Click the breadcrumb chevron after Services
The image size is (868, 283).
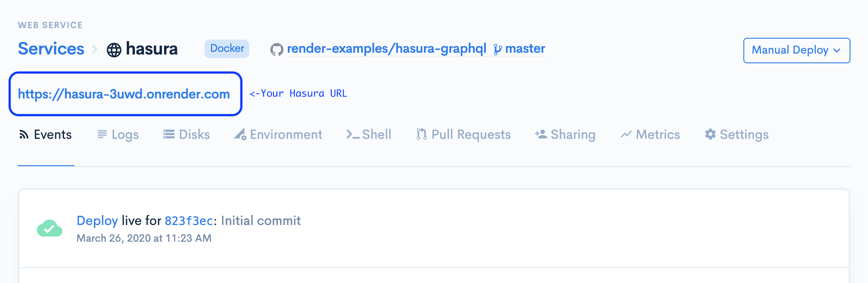[x=95, y=49]
